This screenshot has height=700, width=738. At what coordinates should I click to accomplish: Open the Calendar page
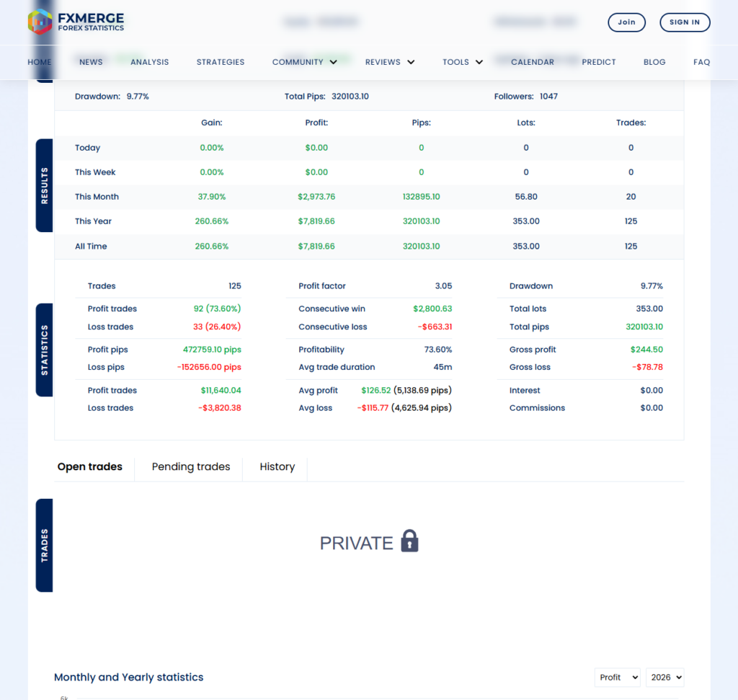point(533,62)
